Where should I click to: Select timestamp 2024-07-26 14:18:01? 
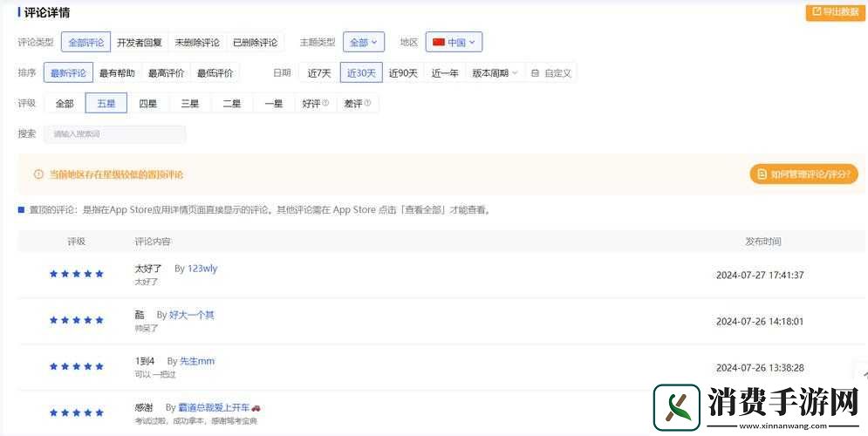click(x=760, y=322)
